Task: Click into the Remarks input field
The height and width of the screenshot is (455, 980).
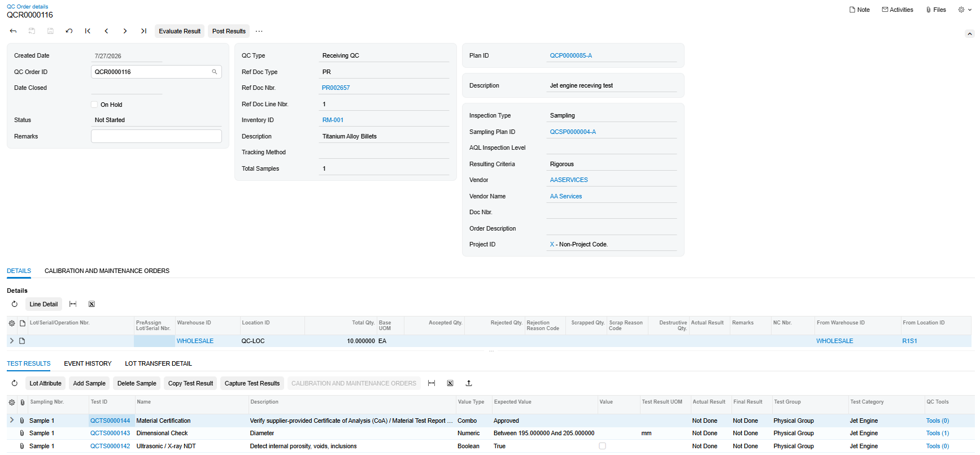Action: click(156, 136)
